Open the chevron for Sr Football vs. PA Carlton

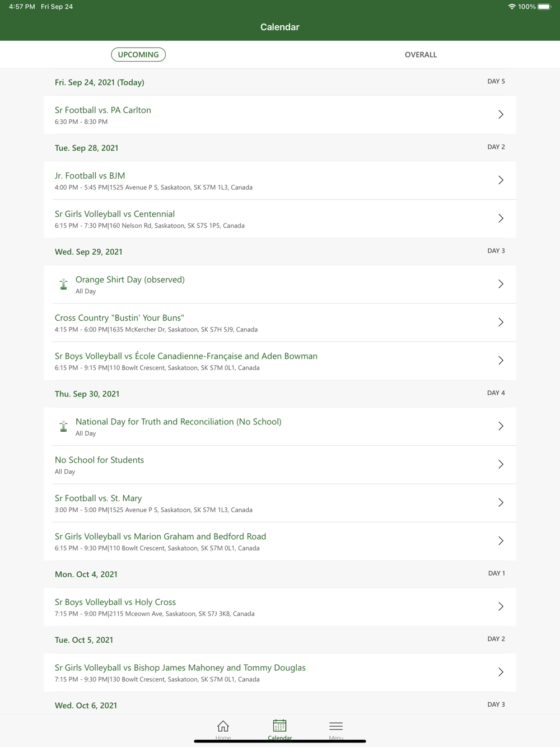click(501, 115)
